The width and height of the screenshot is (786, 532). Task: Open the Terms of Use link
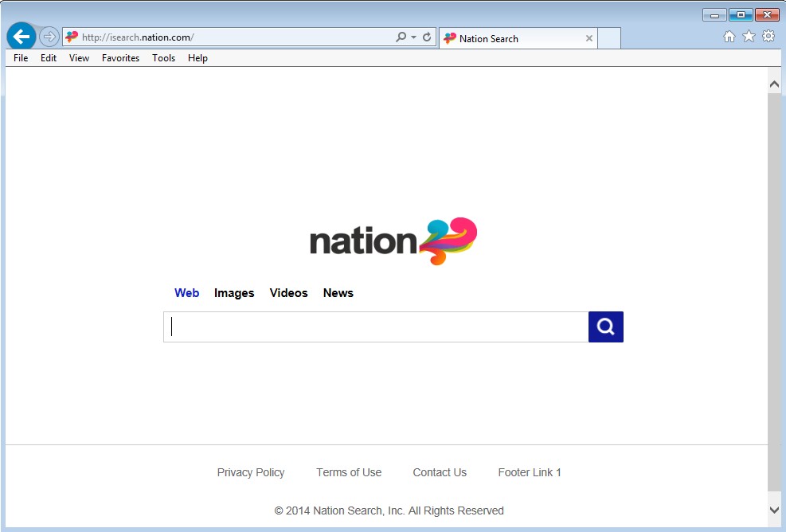point(349,472)
